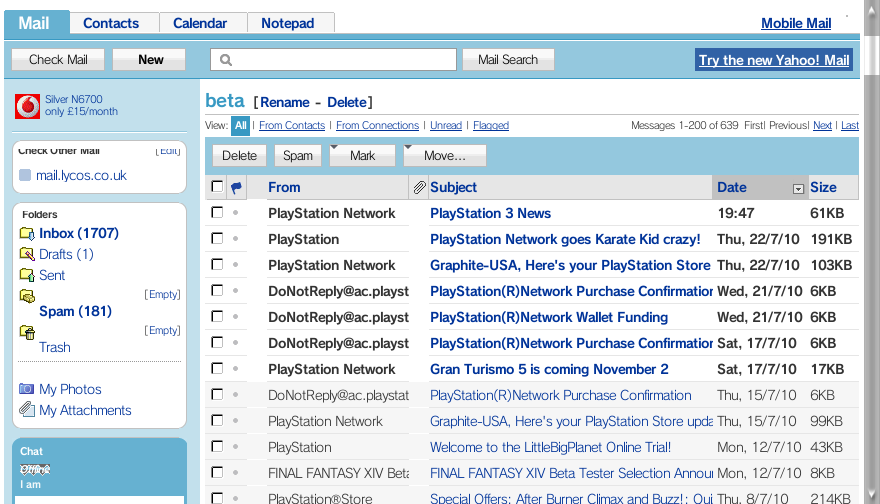880x504 pixels.
Task: Open the Inbox (1707) folder
Action: (79, 233)
